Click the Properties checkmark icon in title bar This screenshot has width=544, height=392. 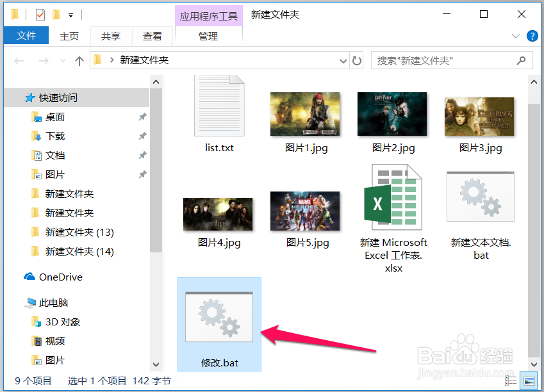(x=40, y=15)
